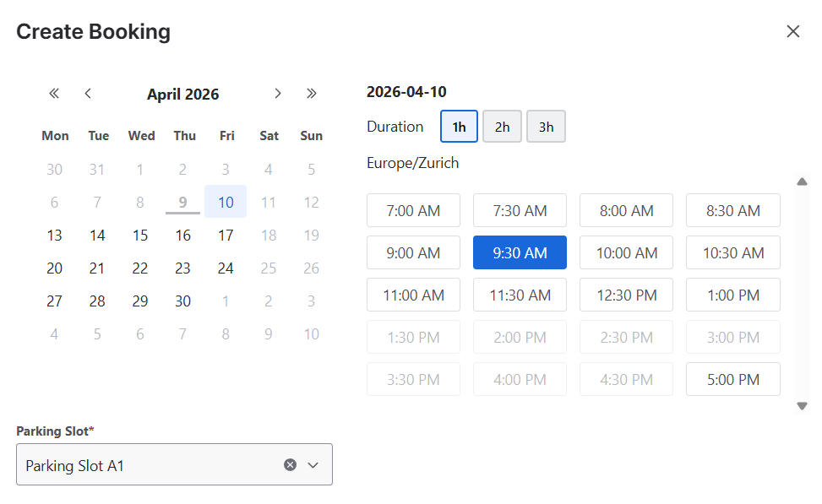Close the Create Booking dialog
The height and width of the screenshot is (504, 822).
792,32
